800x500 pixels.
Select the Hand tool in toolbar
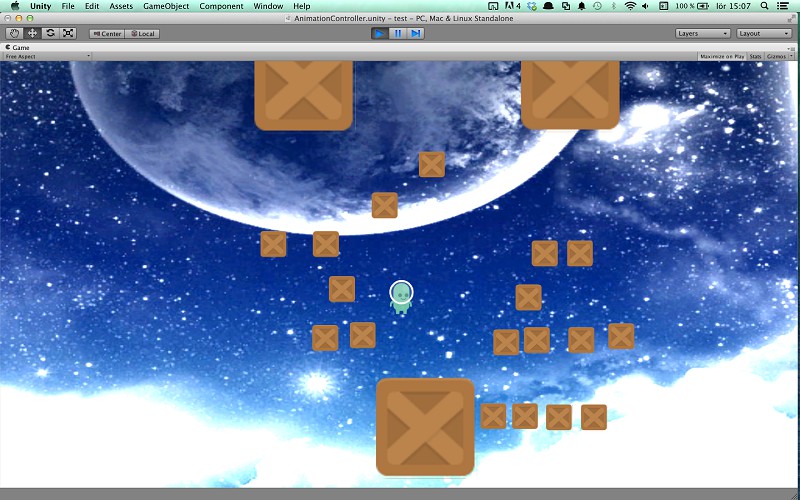tap(14, 33)
